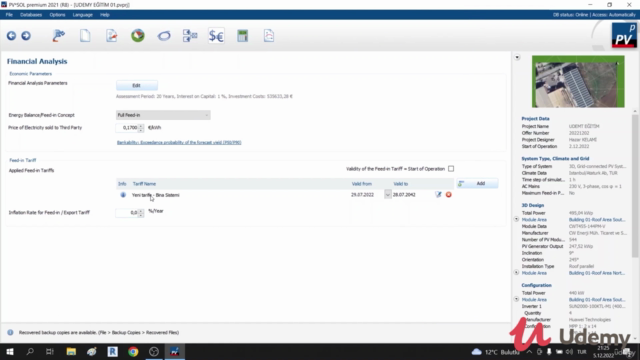The width and height of the screenshot is (640, 360).
Task: Go back with the left arrow icon
Action: tap(11, 36)
